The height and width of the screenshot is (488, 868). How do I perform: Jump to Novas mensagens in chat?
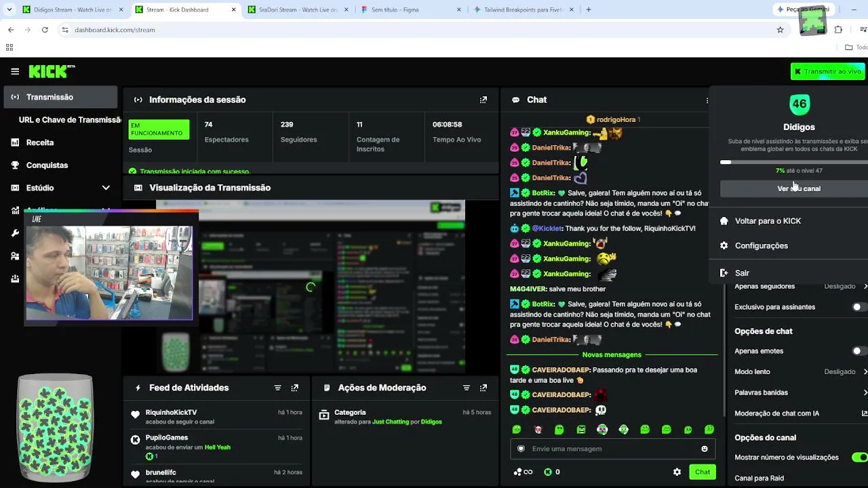pos(612,355)
